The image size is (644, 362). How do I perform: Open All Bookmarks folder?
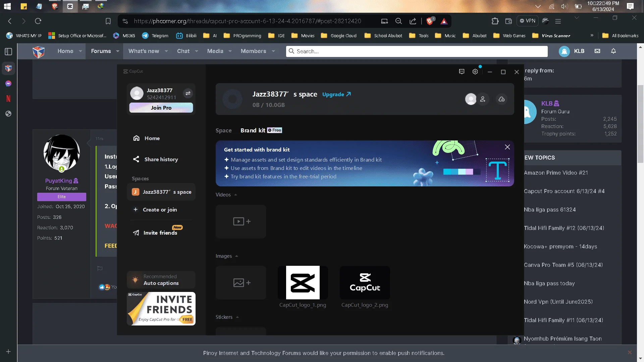pos(620,36)
